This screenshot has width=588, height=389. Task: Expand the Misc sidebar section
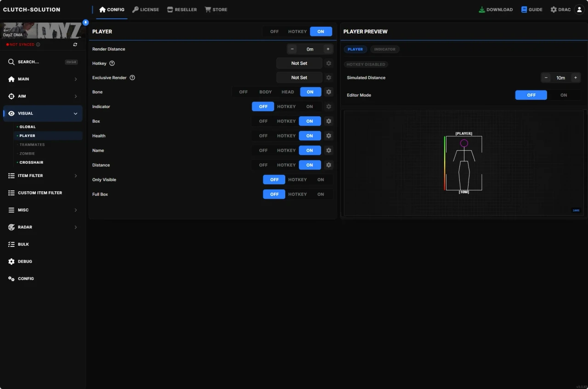(x=43, y=210)
